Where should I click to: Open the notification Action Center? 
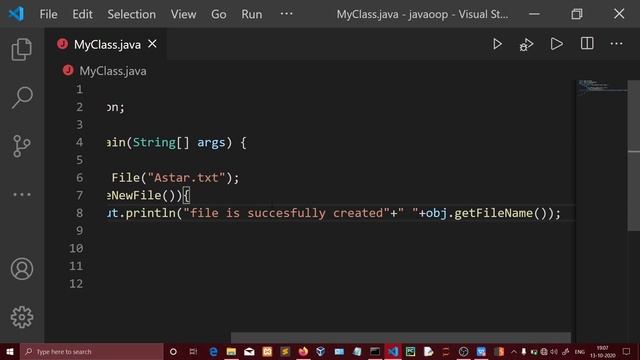click(x=627, y=351)
